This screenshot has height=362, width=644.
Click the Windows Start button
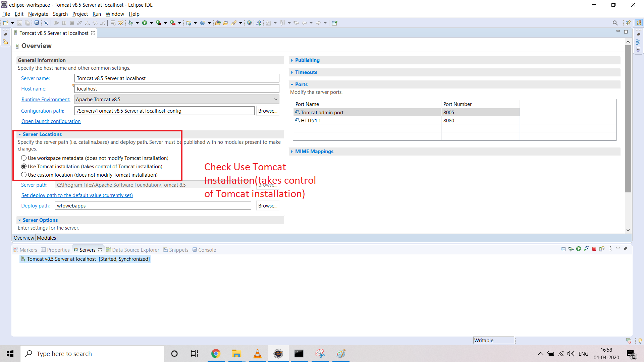(x=10, y=354)
